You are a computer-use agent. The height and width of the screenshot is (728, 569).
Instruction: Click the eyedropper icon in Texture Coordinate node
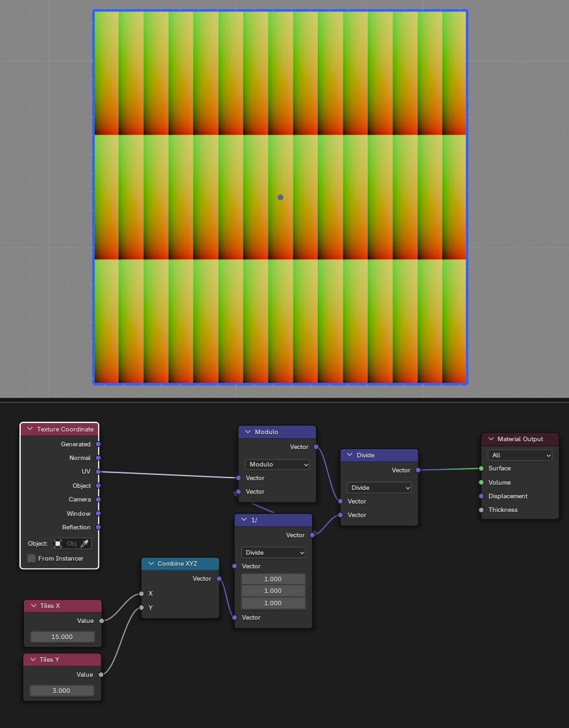pos(84,543)
